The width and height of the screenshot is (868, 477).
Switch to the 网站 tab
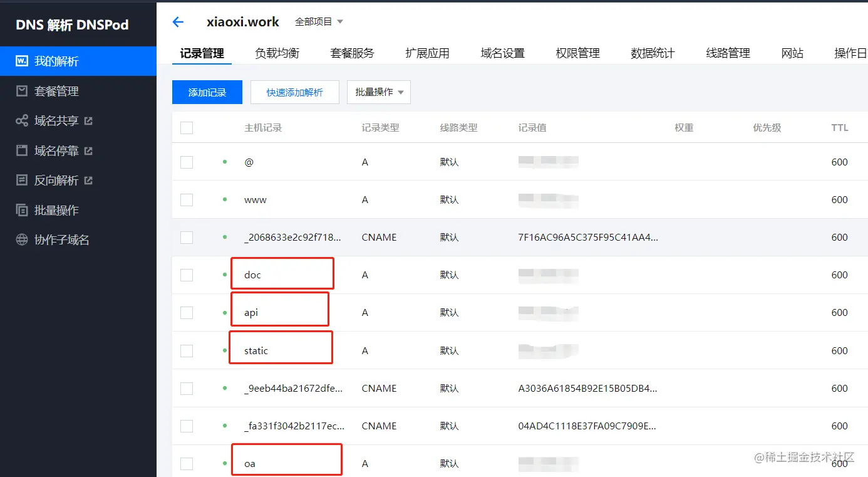[x=792, y=53]
